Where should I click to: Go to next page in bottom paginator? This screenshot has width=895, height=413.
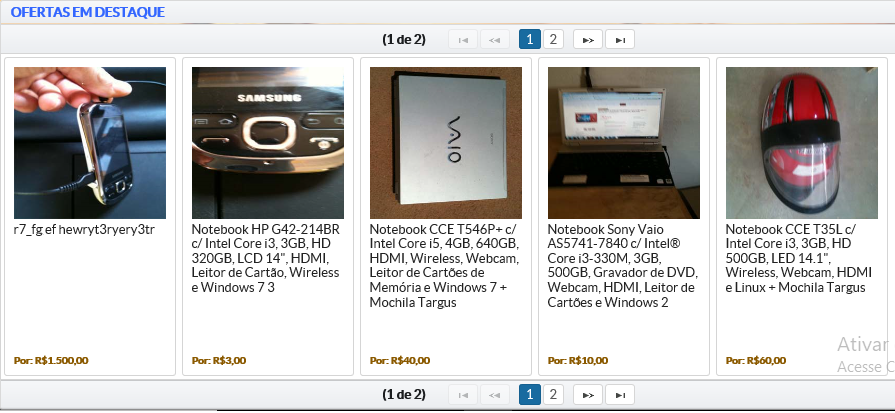tap(588, 394)
